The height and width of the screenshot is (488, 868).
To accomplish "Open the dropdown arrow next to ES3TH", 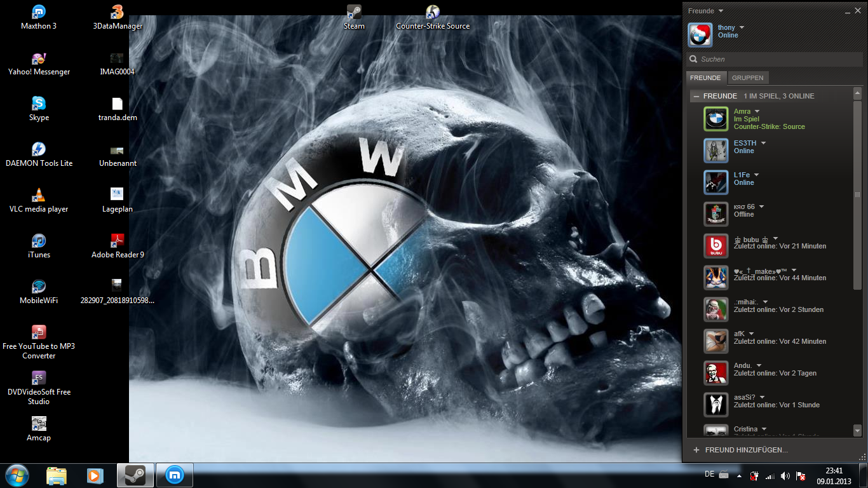I will 763,144.
